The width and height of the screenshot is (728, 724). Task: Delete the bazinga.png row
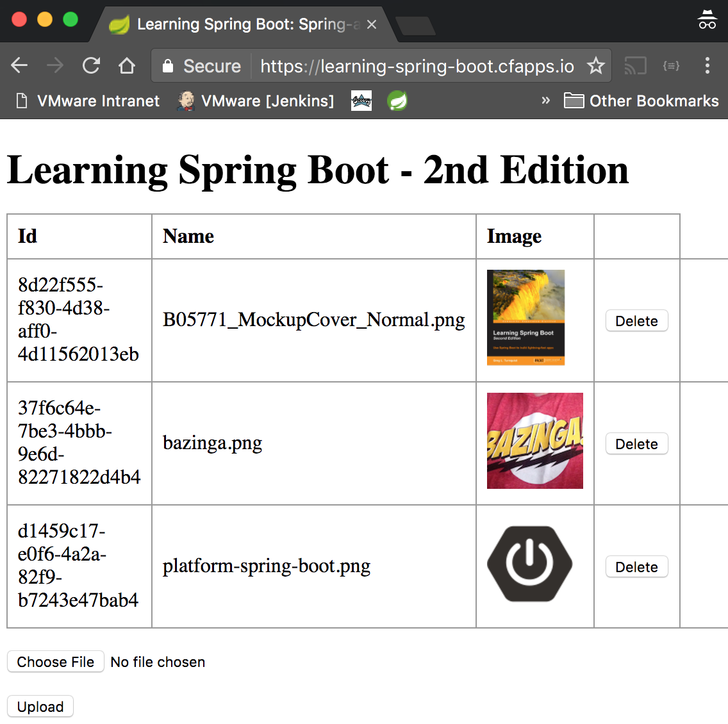click(x=636, y=443)
